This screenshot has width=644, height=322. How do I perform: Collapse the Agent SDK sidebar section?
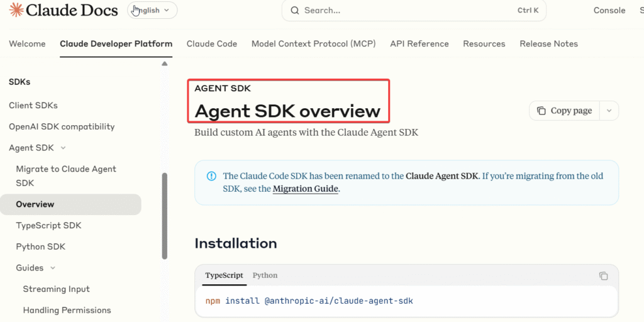[62, 148]
